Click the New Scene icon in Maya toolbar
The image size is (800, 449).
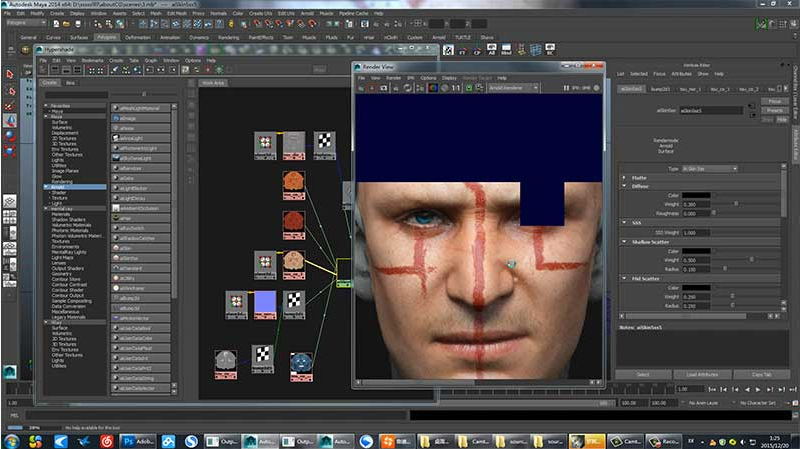[56, 24]
